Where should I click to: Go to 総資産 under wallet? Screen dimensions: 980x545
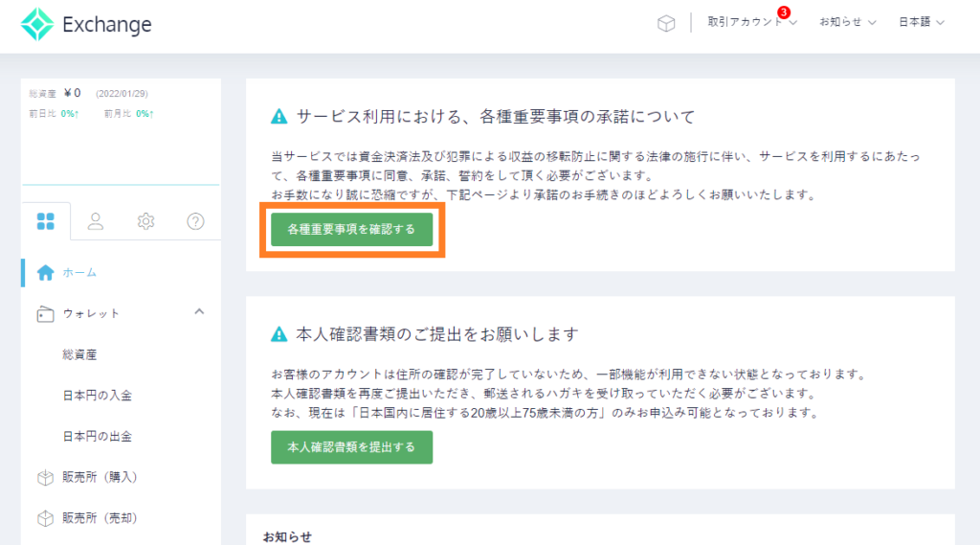click(x=80, y=354)
